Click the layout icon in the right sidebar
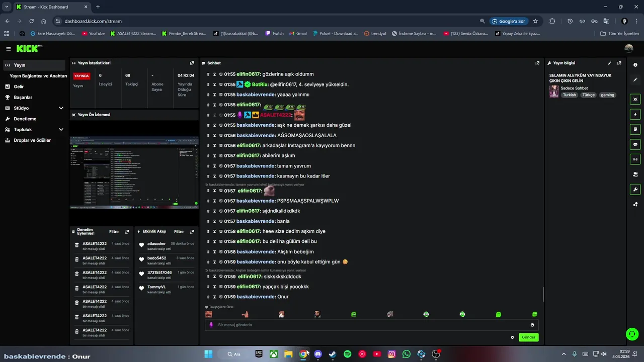 click(635, 174)
